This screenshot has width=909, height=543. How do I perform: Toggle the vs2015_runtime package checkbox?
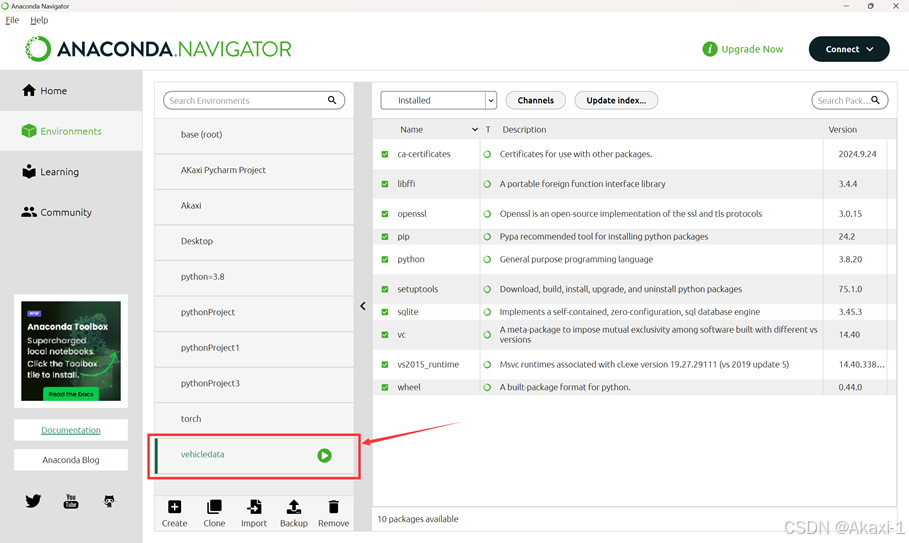tap(385, 365)
